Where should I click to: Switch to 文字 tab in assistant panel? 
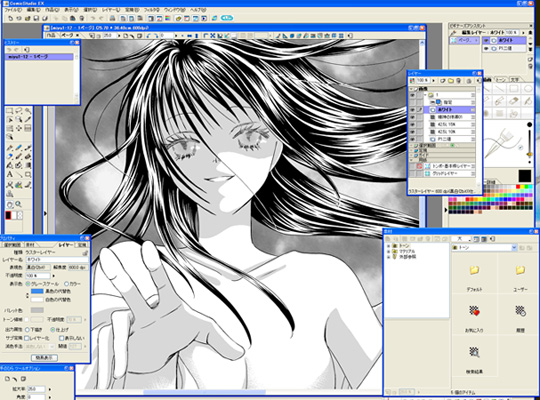[x=515, y=80]
